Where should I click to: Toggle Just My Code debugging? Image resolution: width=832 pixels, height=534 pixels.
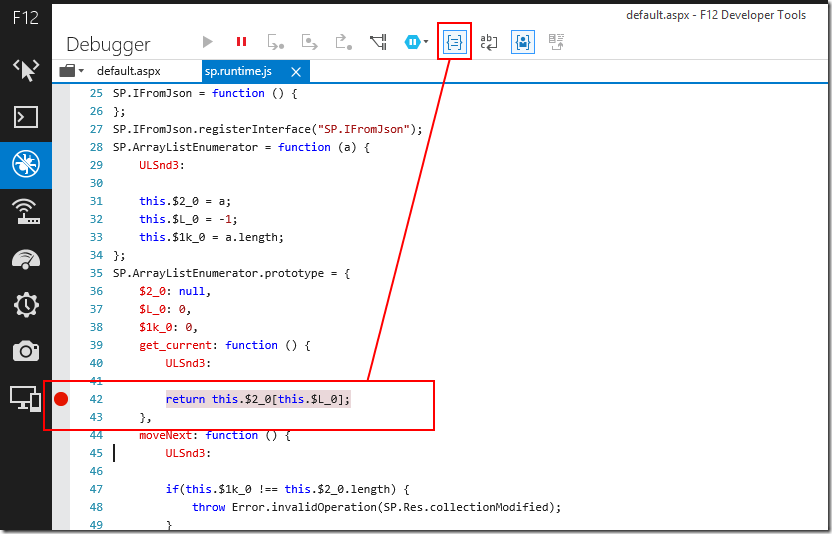[522, 42]
